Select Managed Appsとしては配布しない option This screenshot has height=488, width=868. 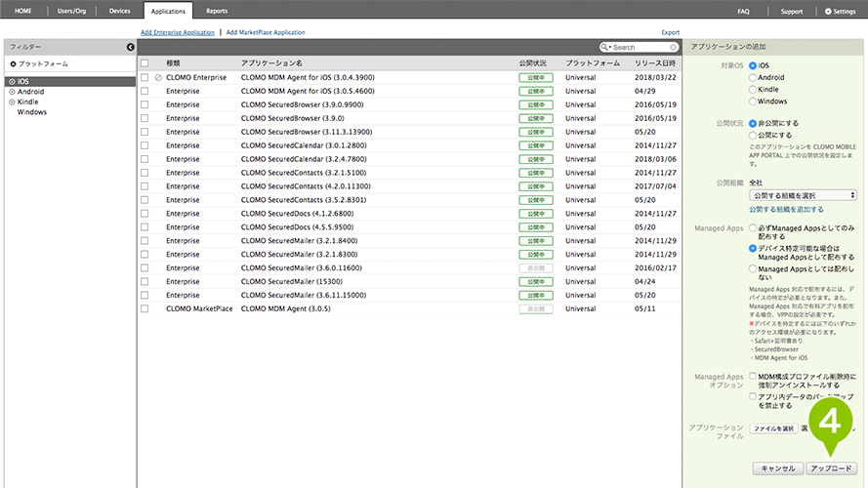point(753,269)
